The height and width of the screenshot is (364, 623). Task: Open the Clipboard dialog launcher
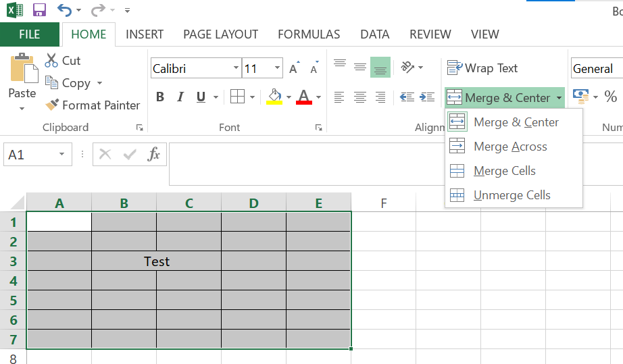tap(139, 128)
